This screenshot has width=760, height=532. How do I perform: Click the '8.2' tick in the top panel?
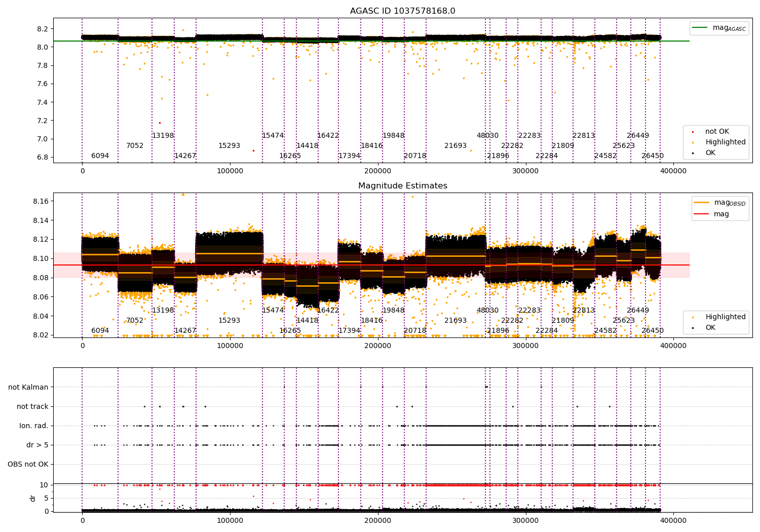click(x=43, y=29)
